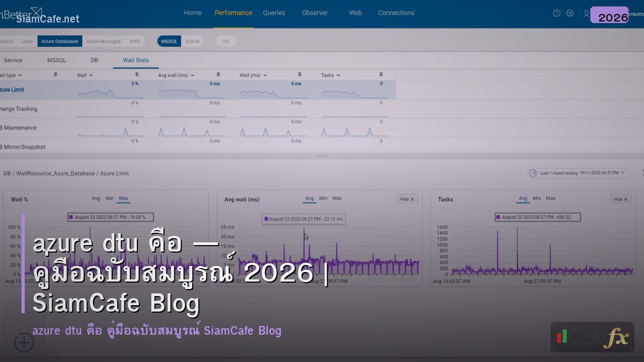Click the clock icon in the time range selector
Viewport: 644px width, 362px height.
point(533,173)
